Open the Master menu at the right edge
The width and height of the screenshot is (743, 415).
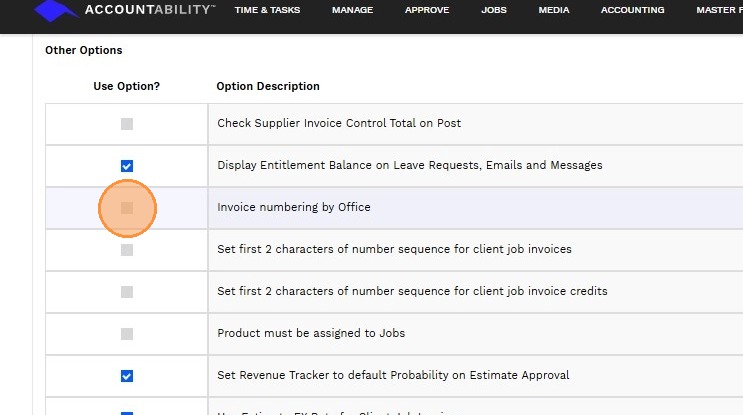(718, 10)
